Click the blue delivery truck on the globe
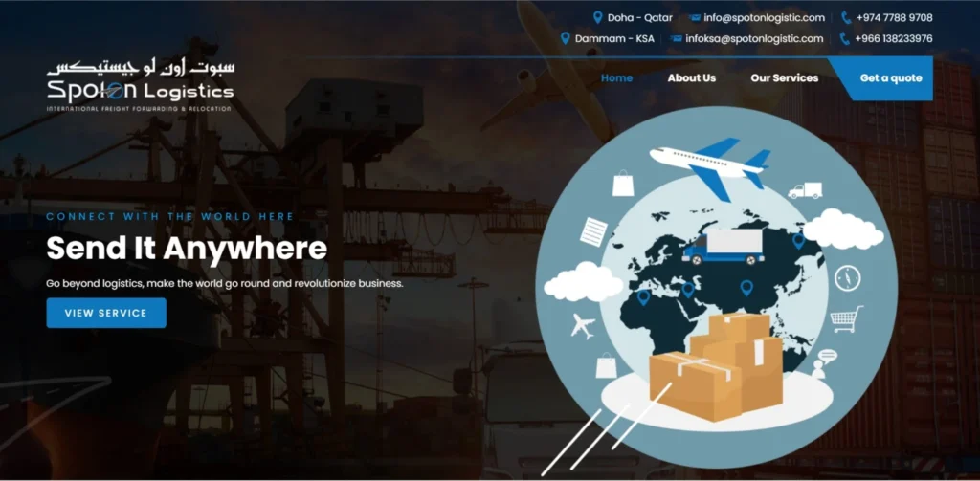 point(724,246)
